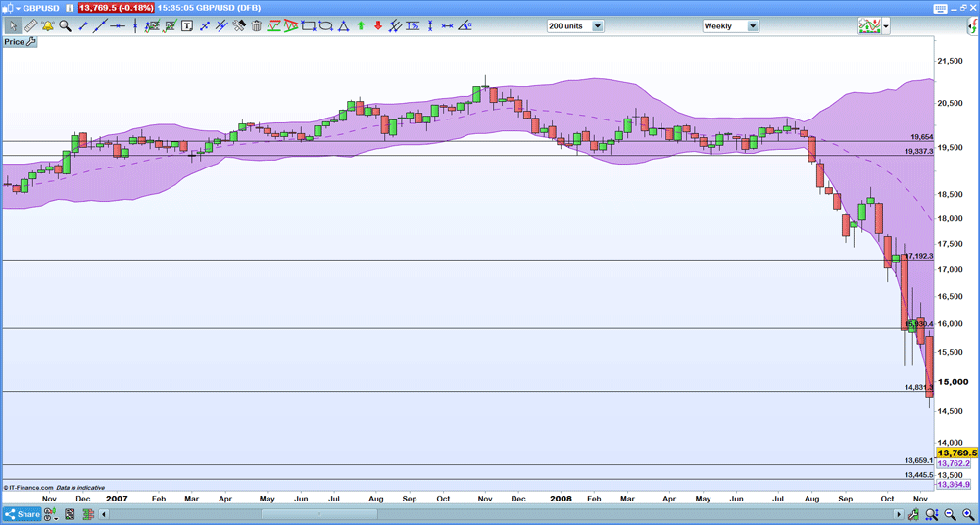The image size is (980, 525).
Task: Click the 19,654 horizontal level label
Action: coord(921,137)
